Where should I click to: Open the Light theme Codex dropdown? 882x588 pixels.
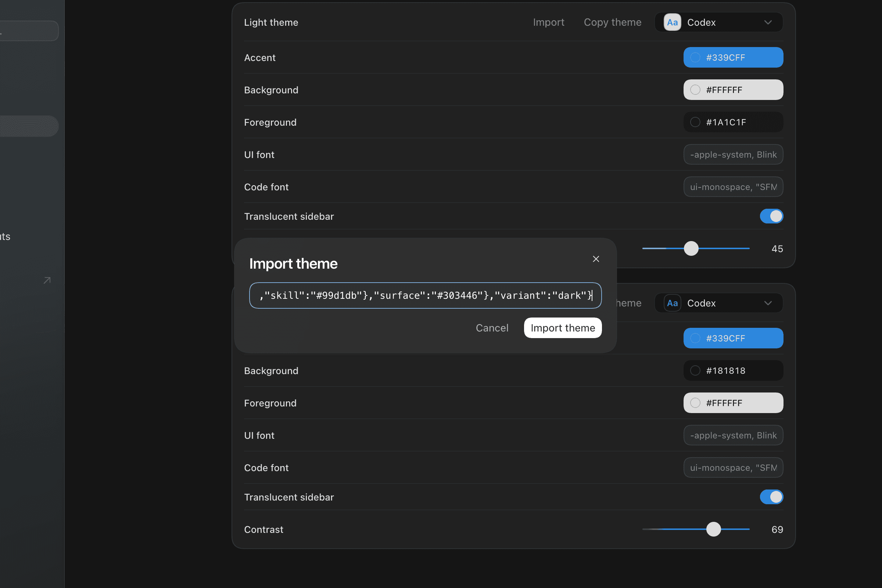click(718, 22)
